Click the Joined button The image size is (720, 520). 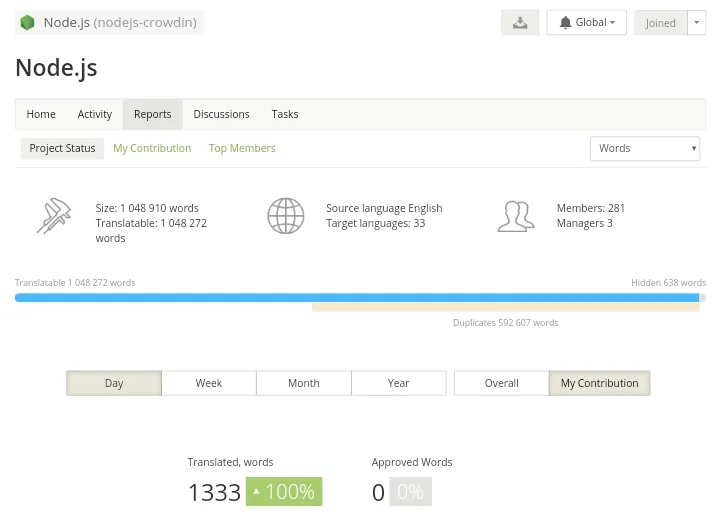(x=660, y=23)
